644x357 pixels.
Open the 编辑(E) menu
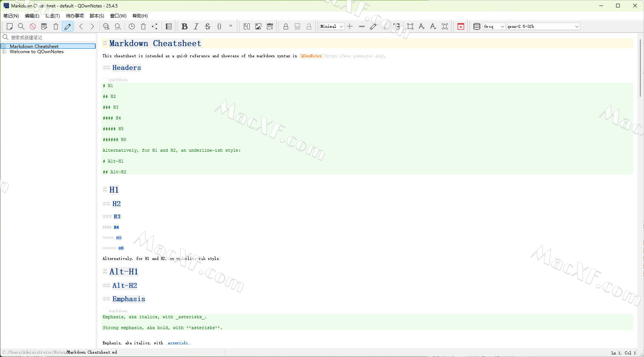point(32,16)
